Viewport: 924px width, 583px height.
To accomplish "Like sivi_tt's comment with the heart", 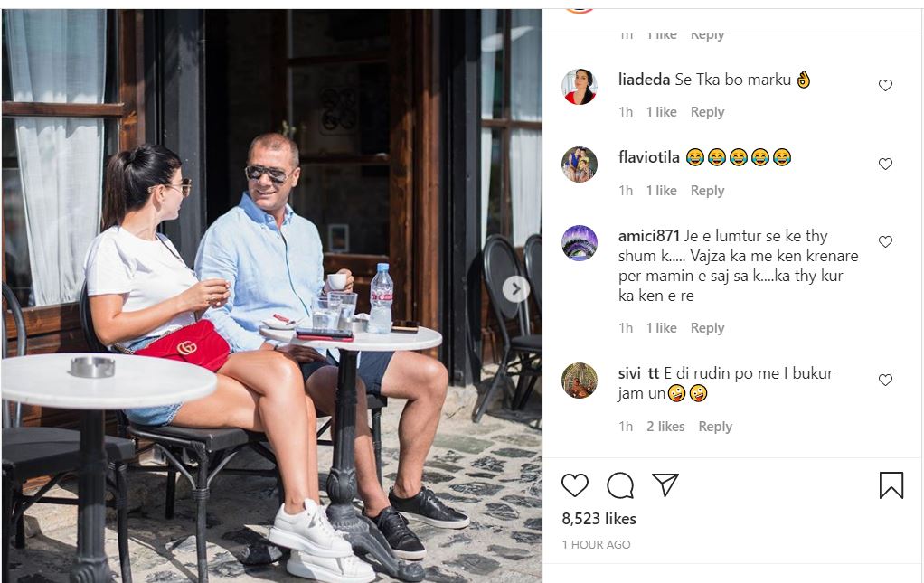I will [885, 380].
